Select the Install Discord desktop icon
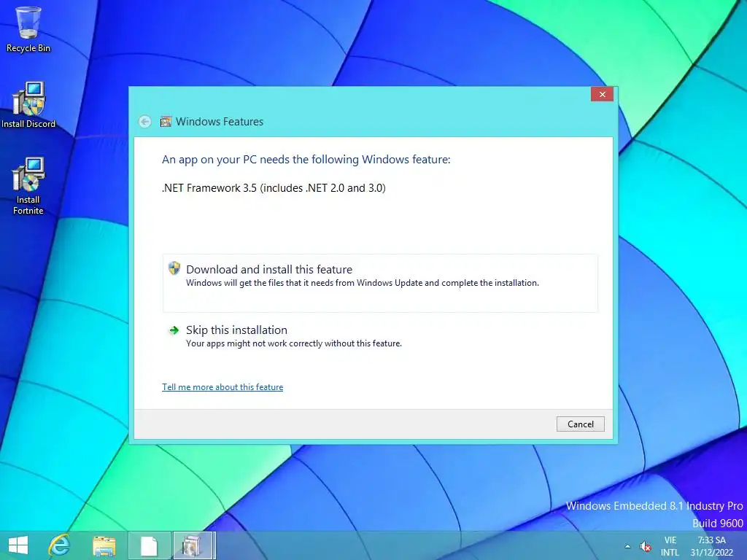Viewport: 747px width, 560px height. pos(28,105)
